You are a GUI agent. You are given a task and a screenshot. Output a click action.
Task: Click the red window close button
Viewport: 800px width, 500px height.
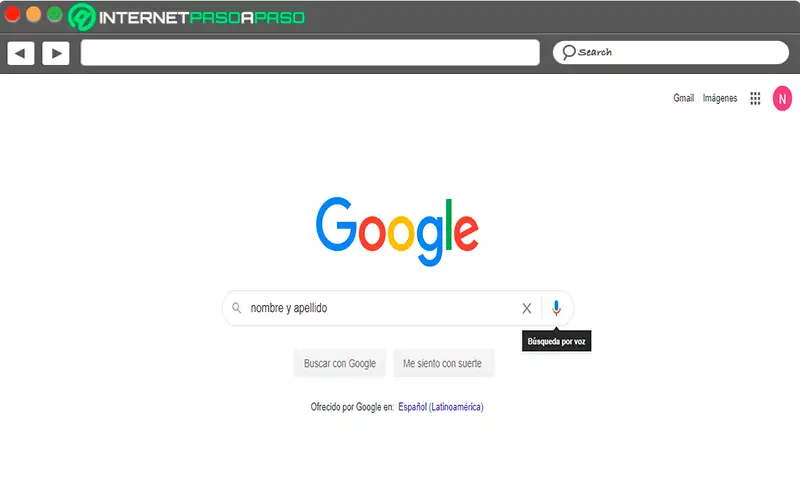click(12, 14)
